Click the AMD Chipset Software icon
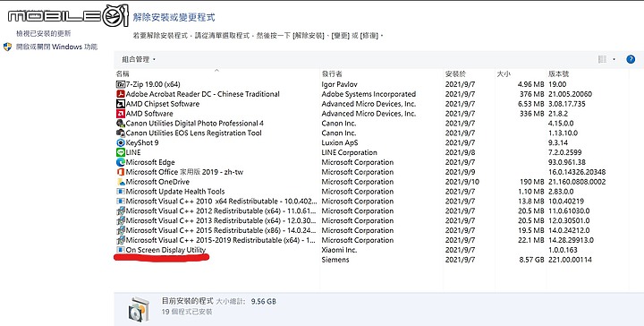 (121, 104)
